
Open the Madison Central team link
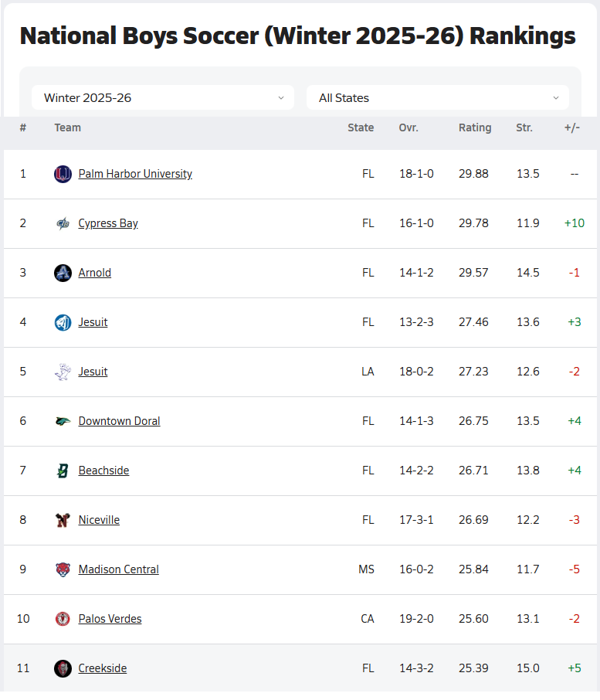119,569
